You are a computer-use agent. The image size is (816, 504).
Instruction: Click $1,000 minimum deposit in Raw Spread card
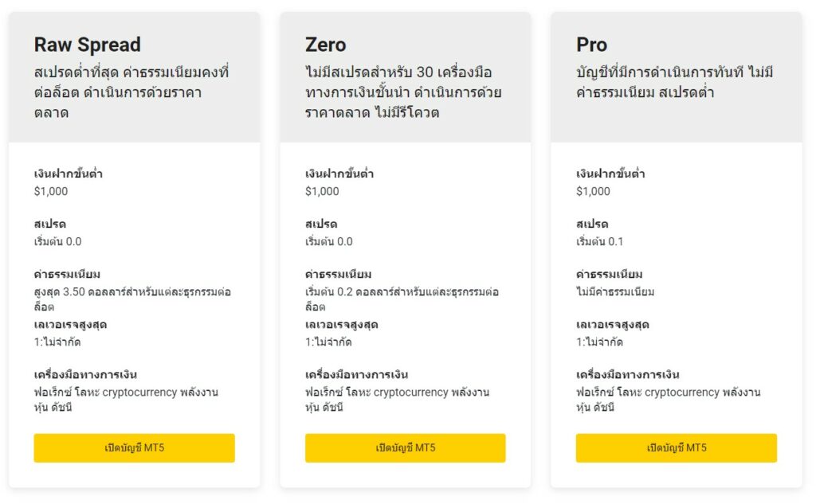click(x=51, y=191)
